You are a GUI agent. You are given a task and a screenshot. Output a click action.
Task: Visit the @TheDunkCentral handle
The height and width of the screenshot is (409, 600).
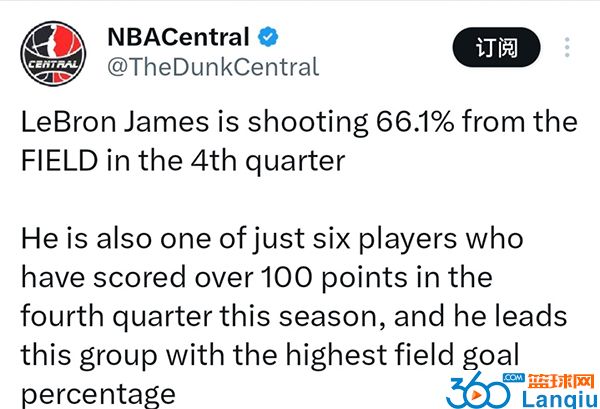[x=213, y=67]
